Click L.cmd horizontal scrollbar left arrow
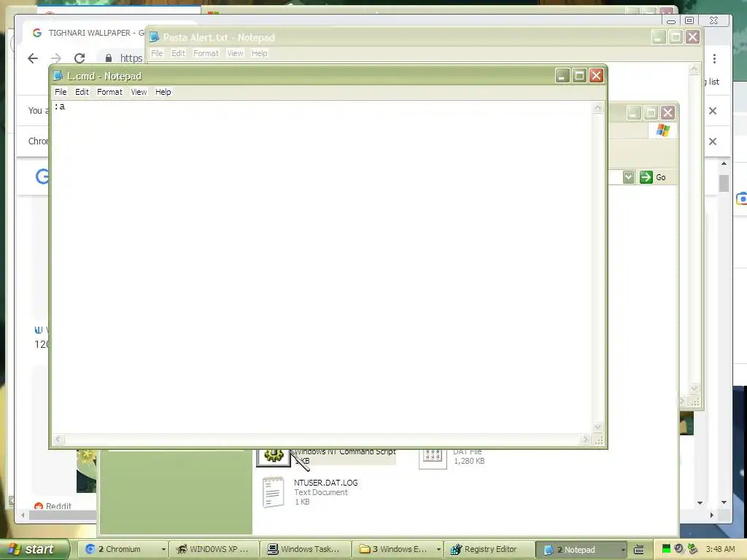The height and width of the screenshot is (560, 747). (x=58, y=440)
